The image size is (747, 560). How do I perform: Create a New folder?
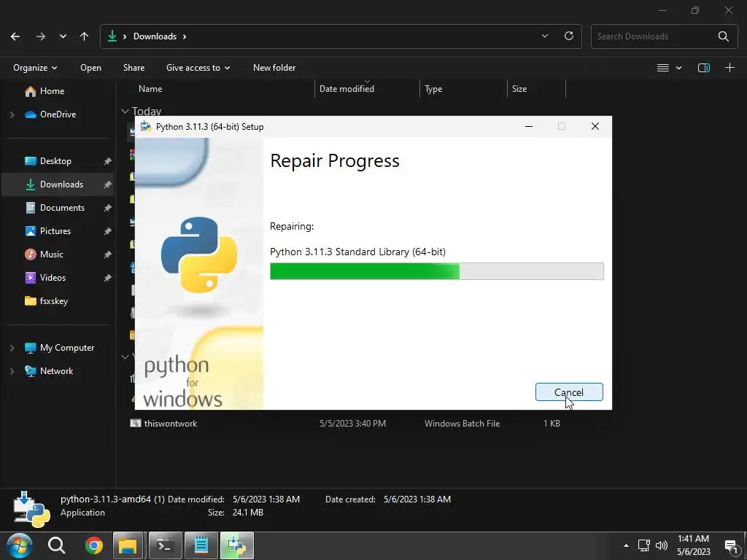274,68
